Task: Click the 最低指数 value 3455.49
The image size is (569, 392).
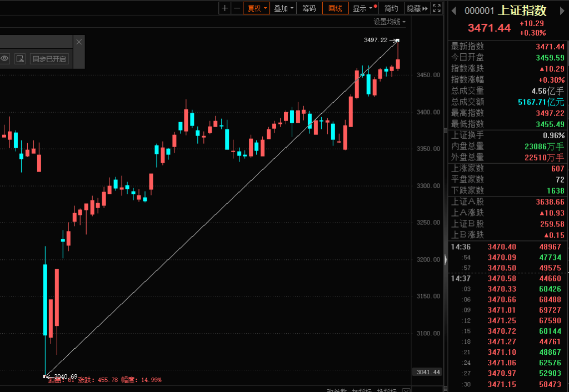Action: [550, 124]
